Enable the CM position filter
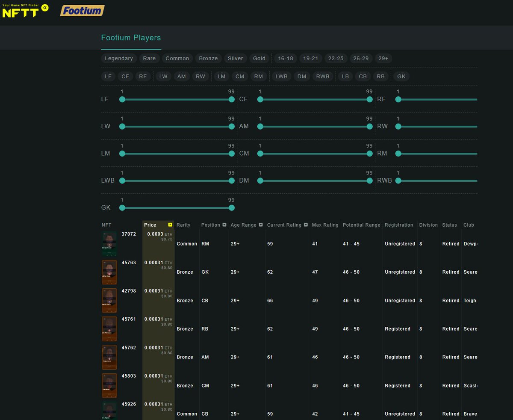The height and width of the screenshot is (420, 513). [x=239, y=76]
